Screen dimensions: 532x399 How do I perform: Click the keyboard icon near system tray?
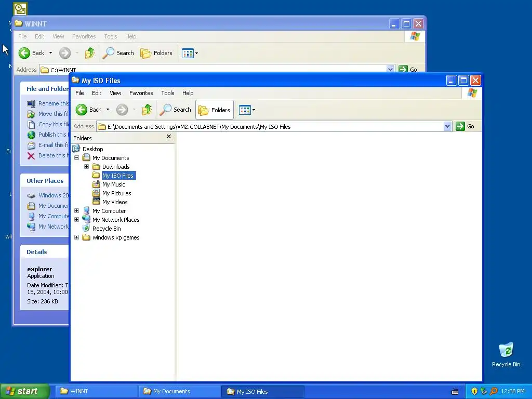(455, 392)
